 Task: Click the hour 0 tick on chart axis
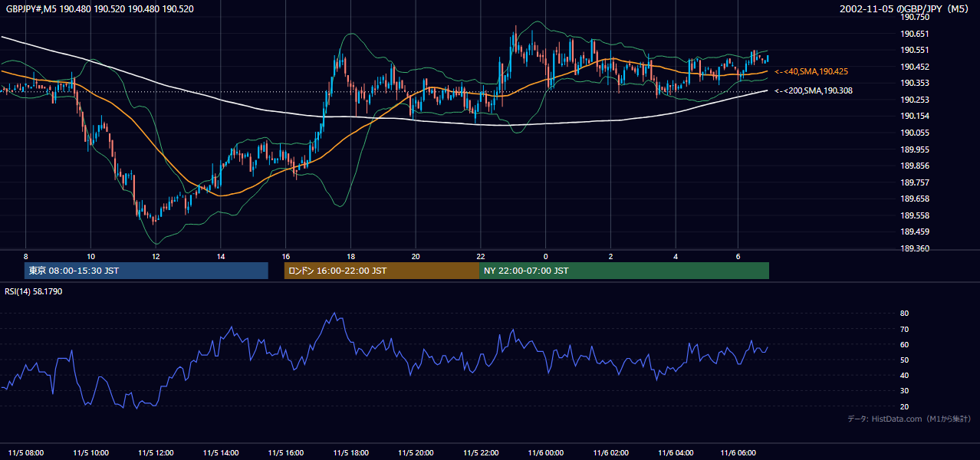point(546,256)
